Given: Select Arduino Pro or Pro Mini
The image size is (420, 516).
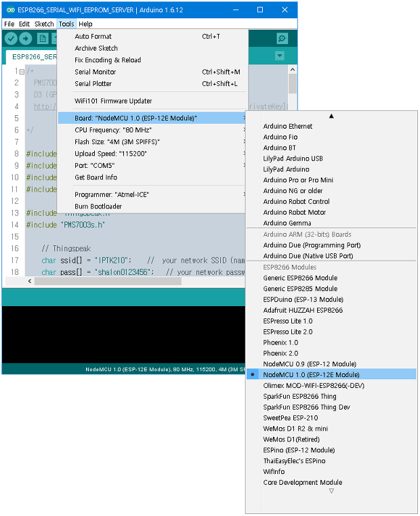Looking at the screenshot, I should point(331,180).
